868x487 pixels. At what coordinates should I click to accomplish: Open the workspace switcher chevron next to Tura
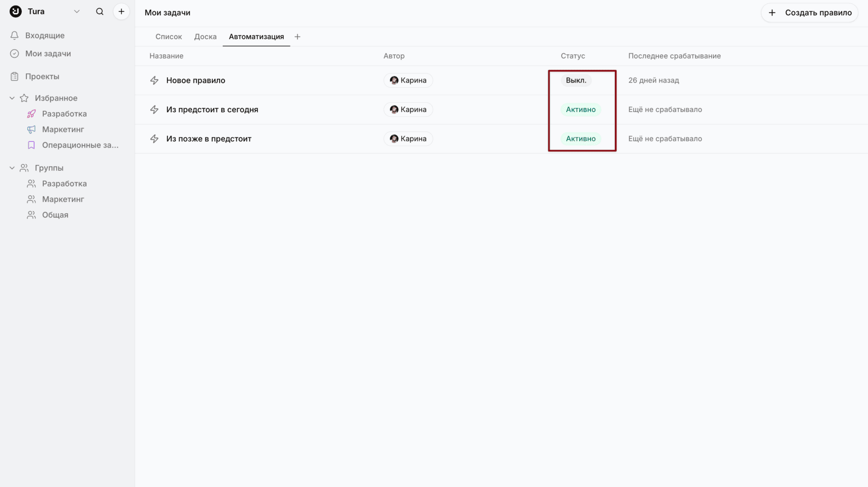[76, 11]
